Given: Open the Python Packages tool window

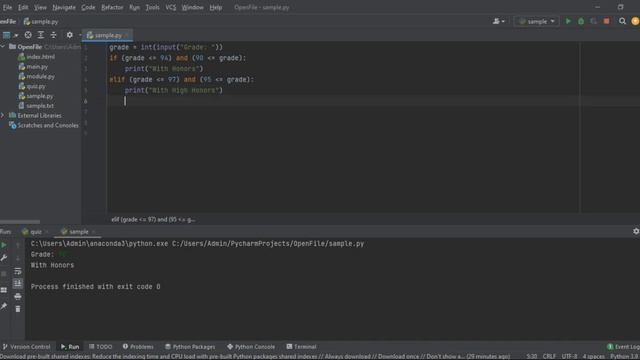Looking at the screenshot, I should tap(190, 347).
